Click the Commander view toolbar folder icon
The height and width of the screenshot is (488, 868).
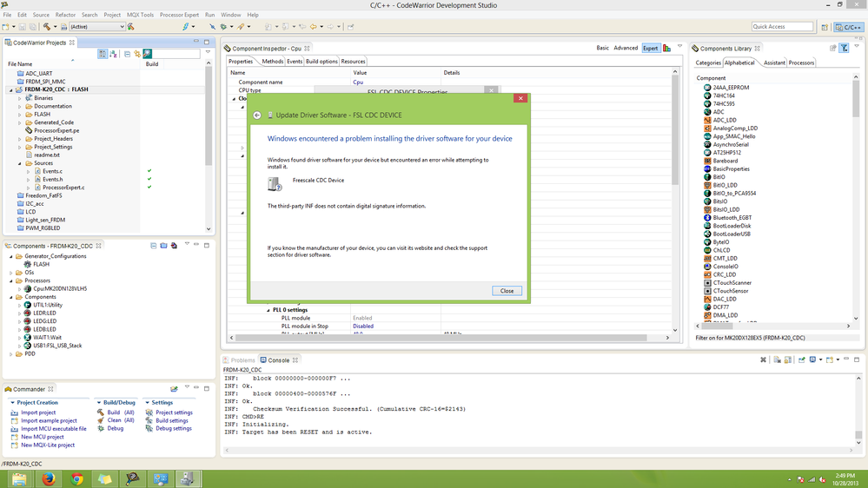click(174, 389)
